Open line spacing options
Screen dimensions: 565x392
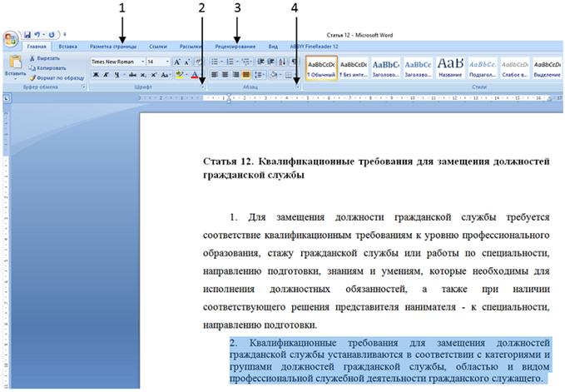point(259,75)
